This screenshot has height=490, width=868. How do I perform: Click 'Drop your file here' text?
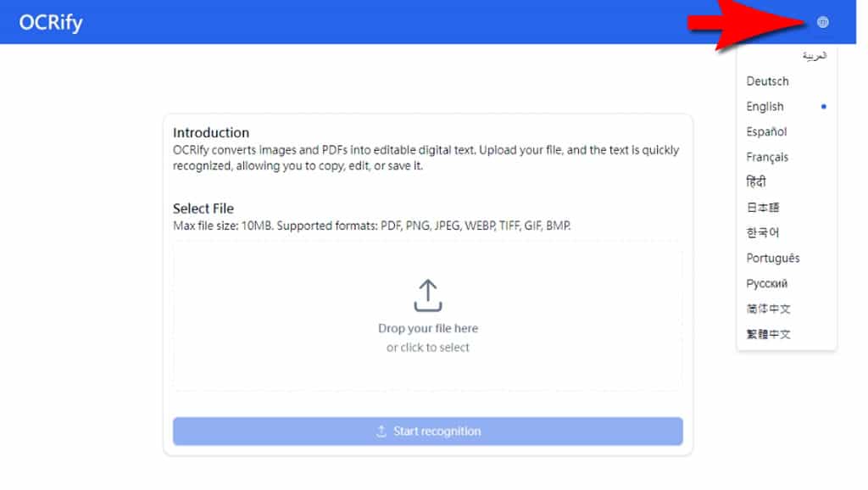[428, 328]
